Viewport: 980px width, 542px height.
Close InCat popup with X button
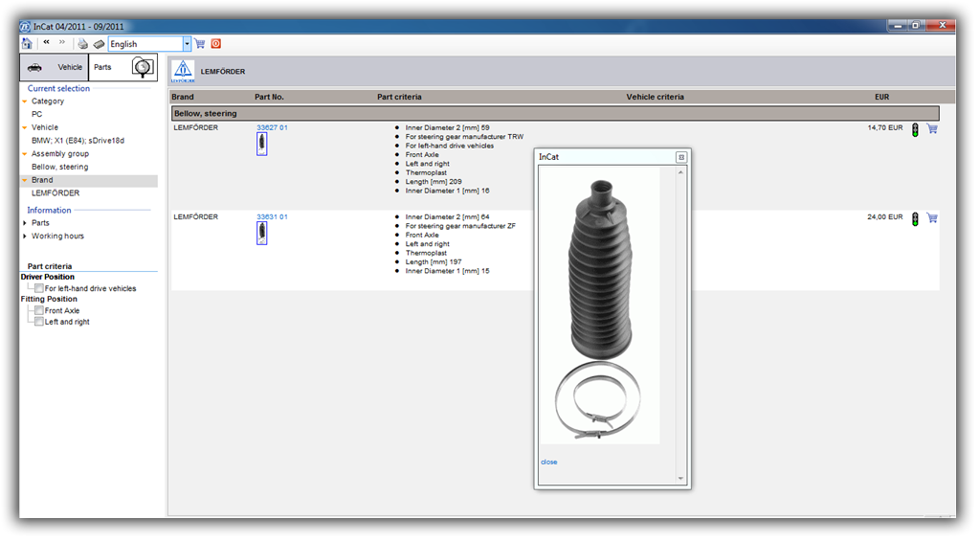[681, 158]
